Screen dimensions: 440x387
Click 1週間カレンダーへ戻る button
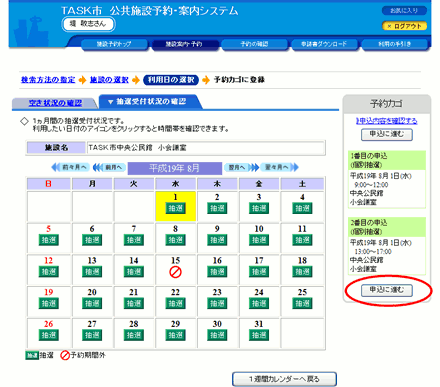tap(284, 379)
